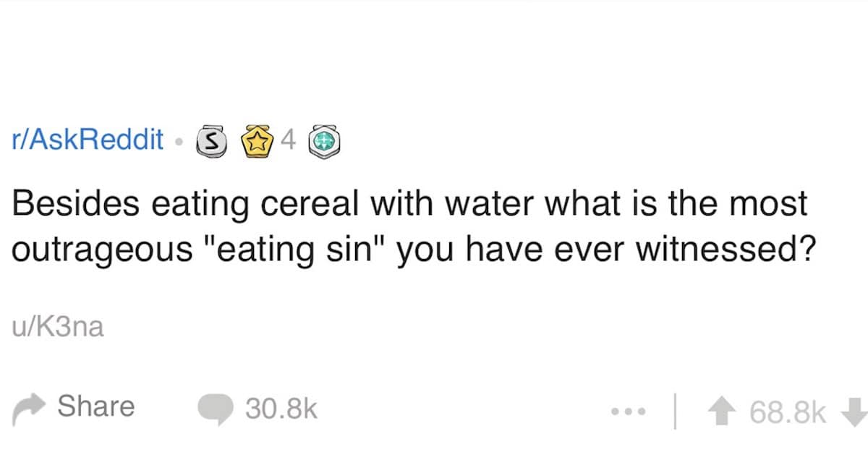Expand the three-dot more options menu

(x=625, y=412)
